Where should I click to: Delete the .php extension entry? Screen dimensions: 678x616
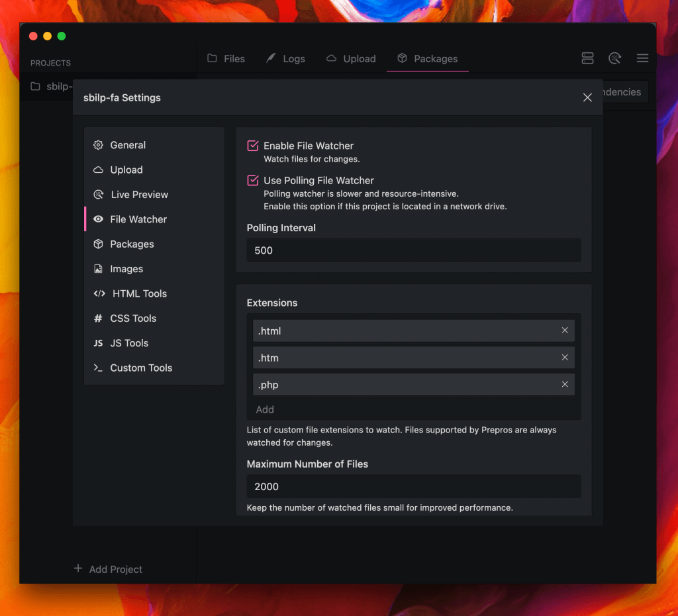565,384
